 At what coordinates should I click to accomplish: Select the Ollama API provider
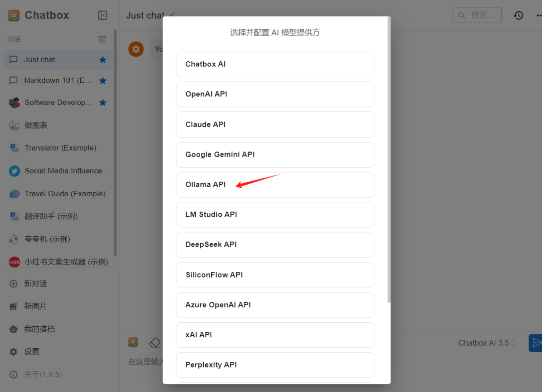coord(275,185)
